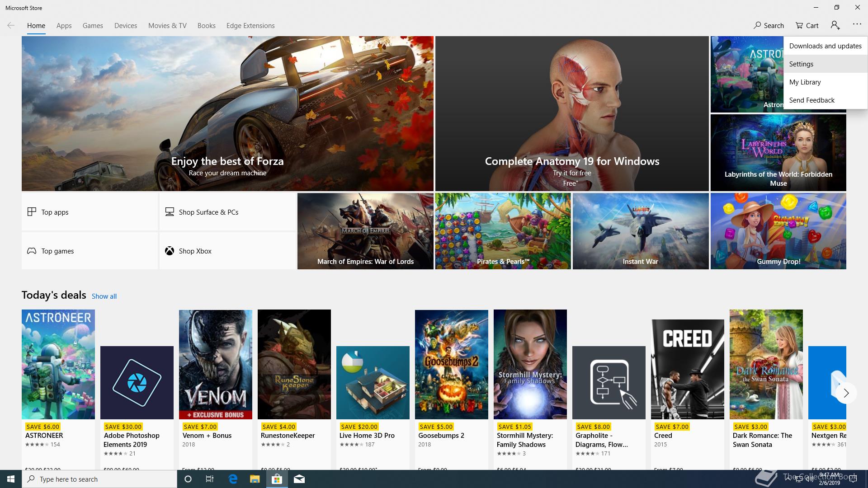Open the shopping Cart
Screen dimensions: 868x488
click(807, 25)
